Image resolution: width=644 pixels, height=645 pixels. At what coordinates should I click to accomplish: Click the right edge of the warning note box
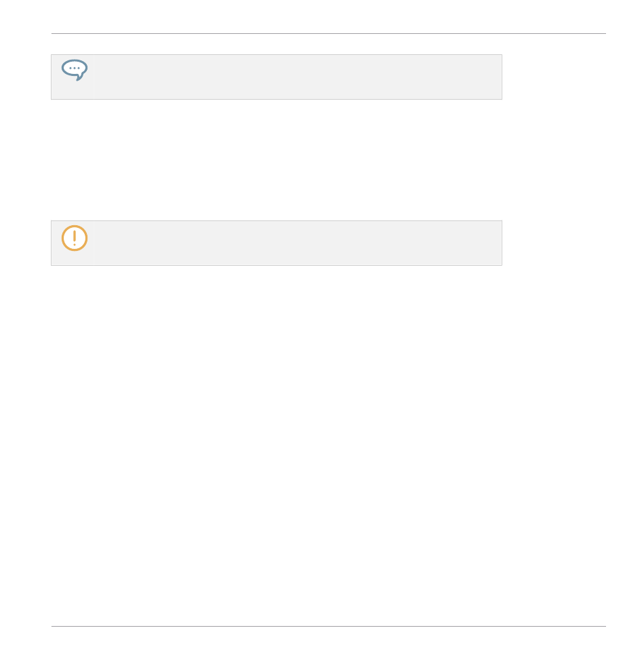(502, 243)
